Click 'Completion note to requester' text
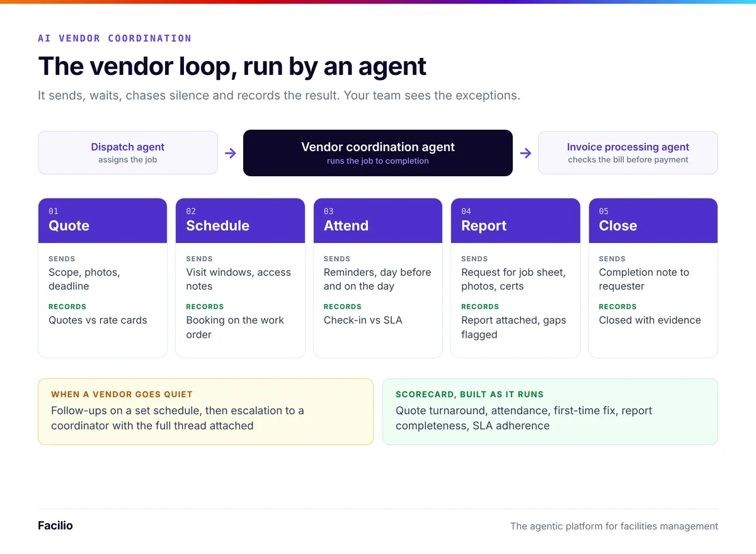 [644, 279]
